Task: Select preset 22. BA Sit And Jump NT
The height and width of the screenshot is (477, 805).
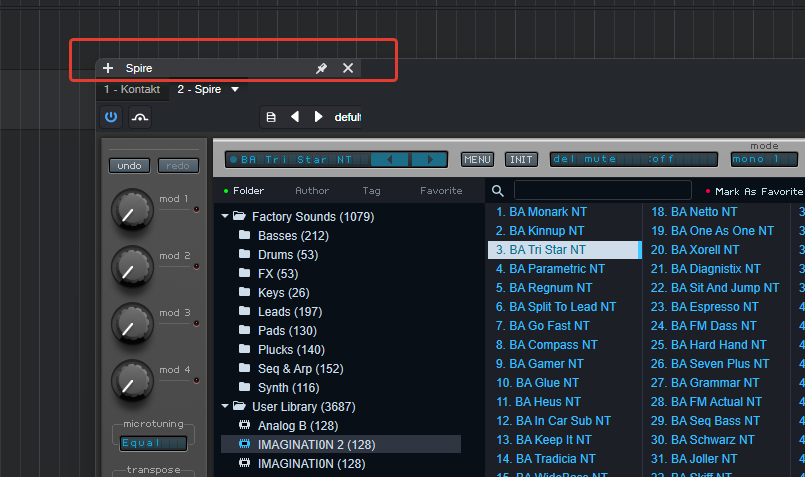Action: click(x=715, y=288)
